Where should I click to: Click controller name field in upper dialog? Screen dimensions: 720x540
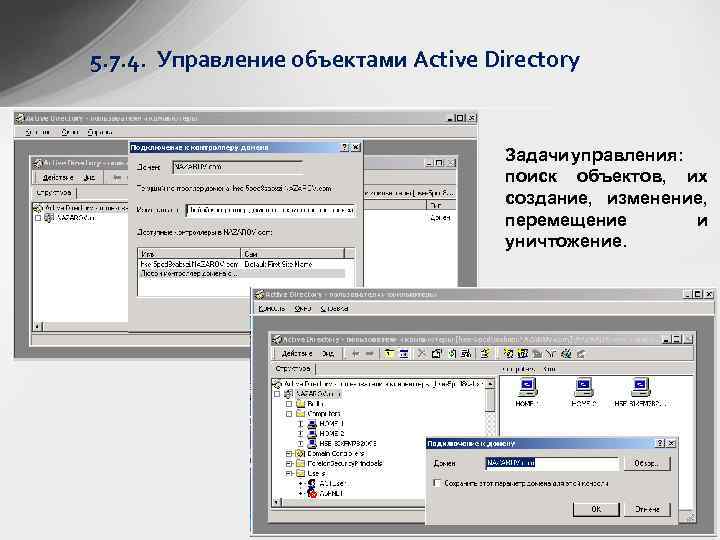pos(271,210)
